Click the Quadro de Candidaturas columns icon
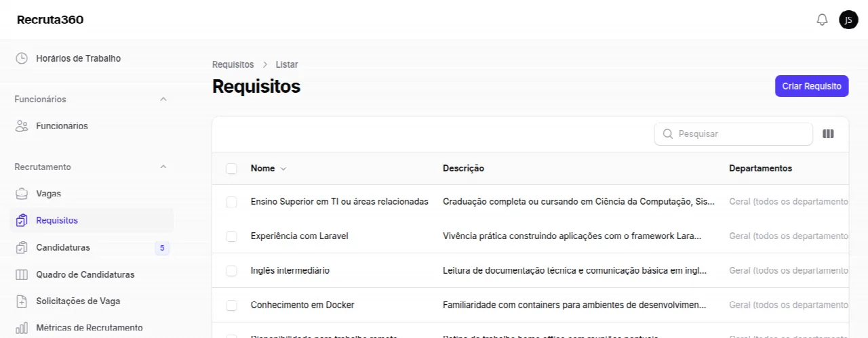The width and height of the screenshot is (868, 338). (x=22, y=274)
